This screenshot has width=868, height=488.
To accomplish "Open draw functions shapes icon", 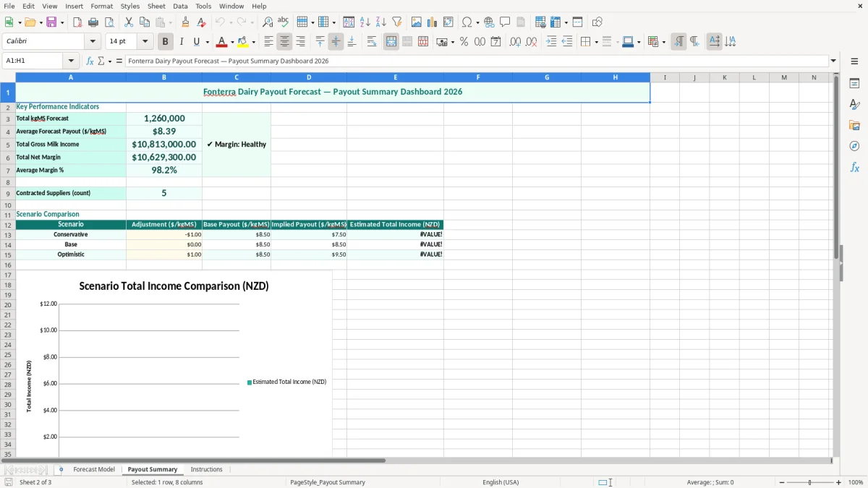I will 597,22.
